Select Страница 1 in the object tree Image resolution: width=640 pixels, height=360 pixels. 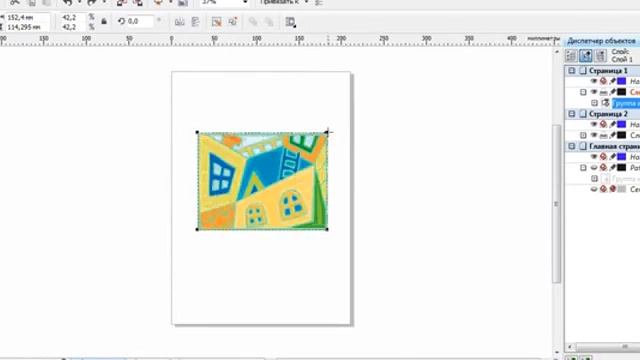[608, 71]
